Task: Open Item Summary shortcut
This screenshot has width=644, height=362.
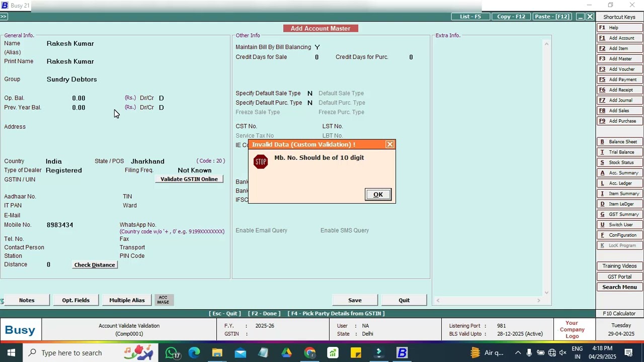Action: point(619,194)
